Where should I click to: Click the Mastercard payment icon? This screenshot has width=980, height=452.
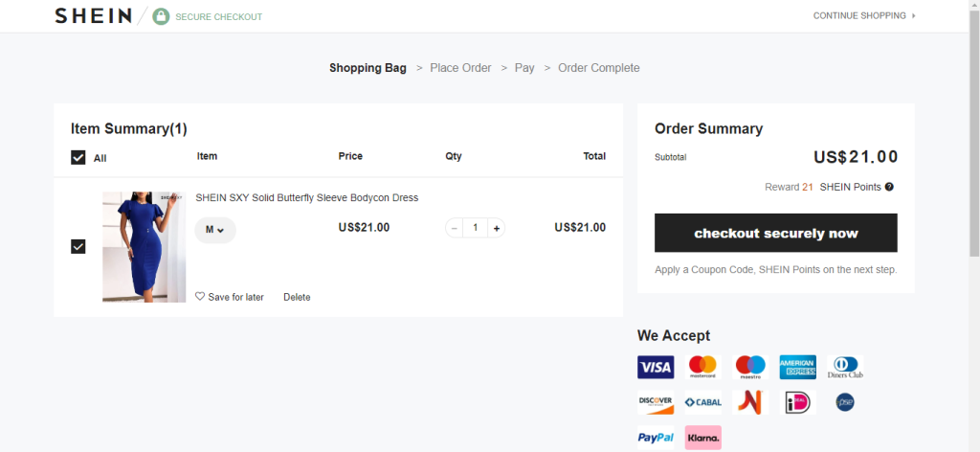(702, 367)
